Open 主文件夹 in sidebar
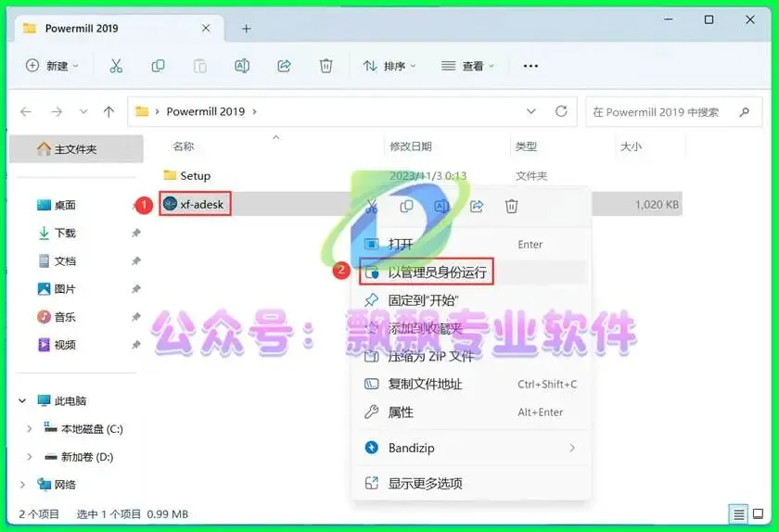 [x=76, y=149]
